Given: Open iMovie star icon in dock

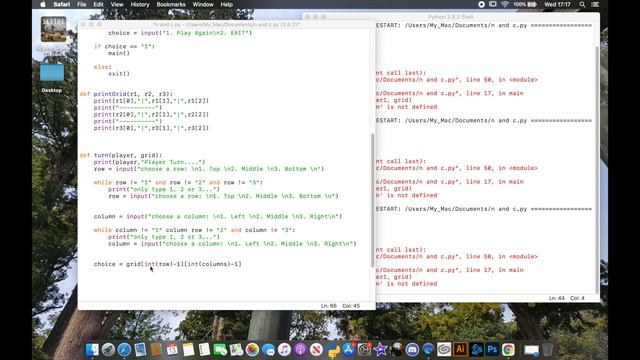Looking at the screenshot, I should (380, 350).
